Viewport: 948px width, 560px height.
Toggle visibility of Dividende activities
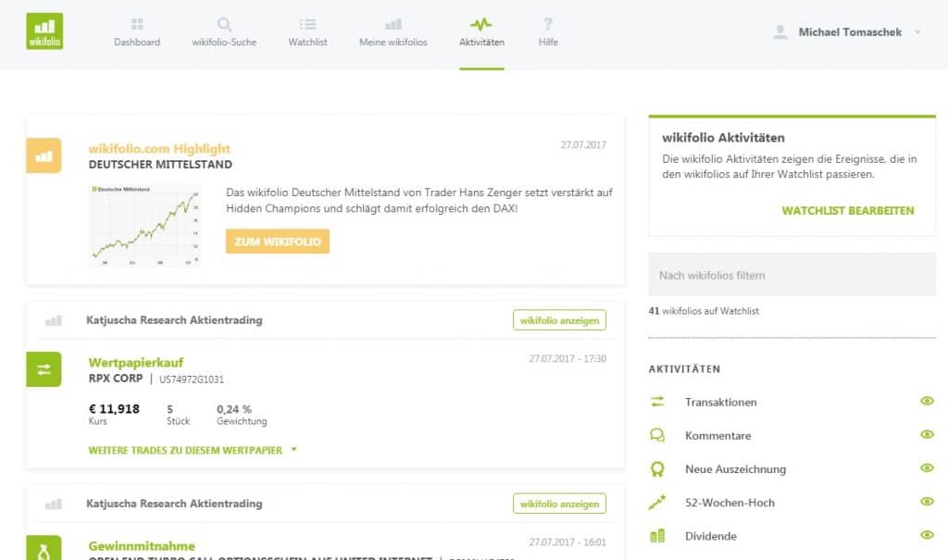(927, 535)
